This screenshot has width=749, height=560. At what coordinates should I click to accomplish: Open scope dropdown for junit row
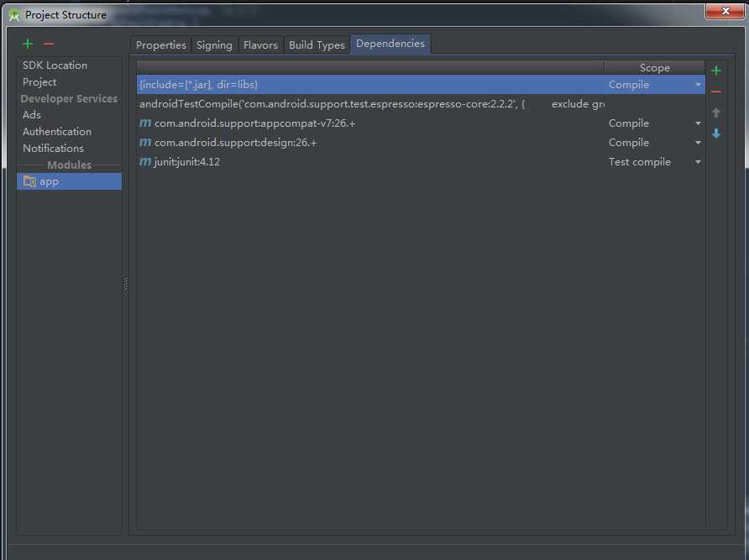pyautogui.click(x=698, y=162)
